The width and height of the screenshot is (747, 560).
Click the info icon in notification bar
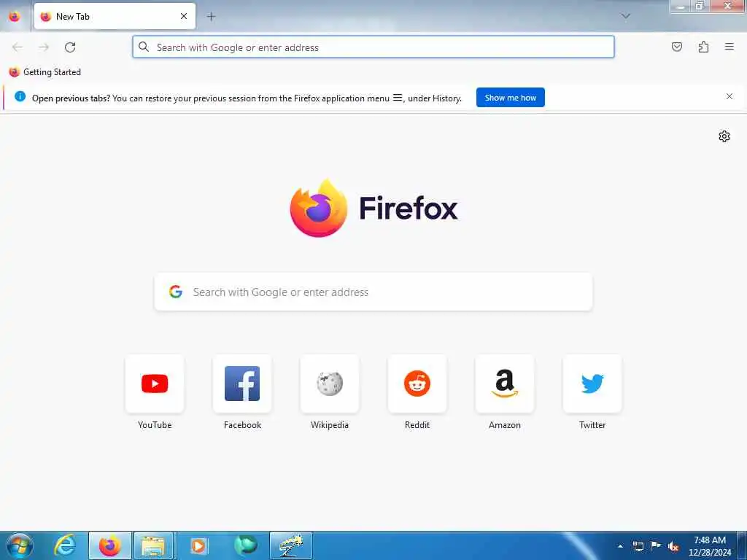[x=20, y=97]
